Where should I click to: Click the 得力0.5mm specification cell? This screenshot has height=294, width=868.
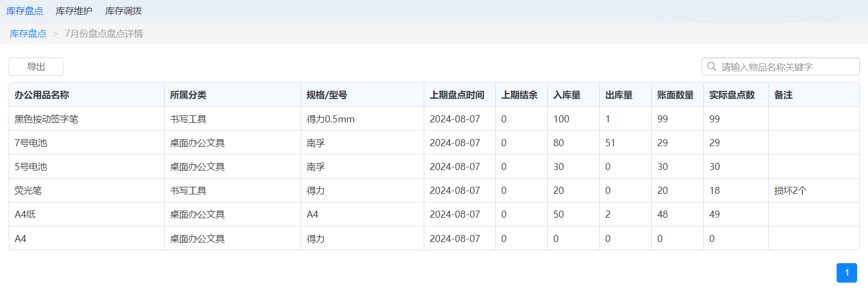click(331, 119)
